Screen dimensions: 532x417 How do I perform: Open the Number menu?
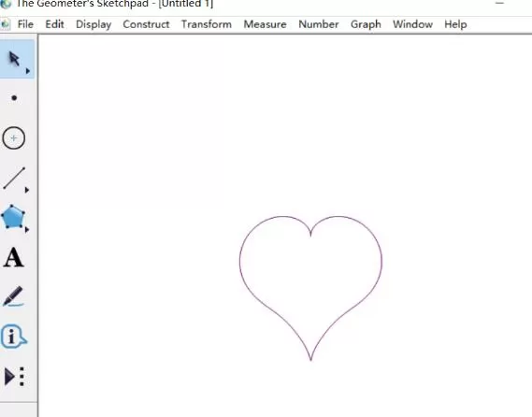tap(319, 24)
